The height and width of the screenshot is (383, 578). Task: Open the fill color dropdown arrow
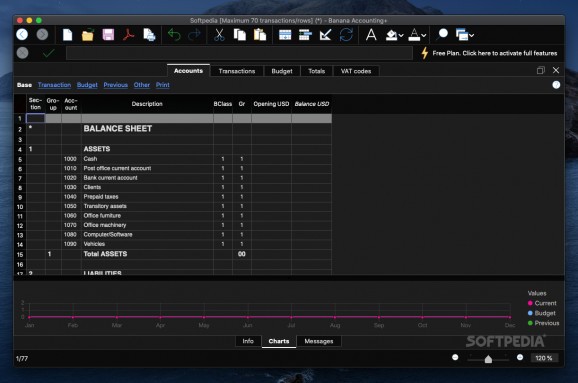coord(401,36)
